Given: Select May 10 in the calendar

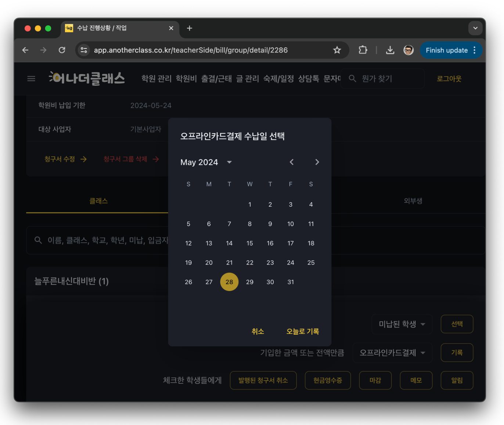Looking at the screenshot, I should click(291, 224).
